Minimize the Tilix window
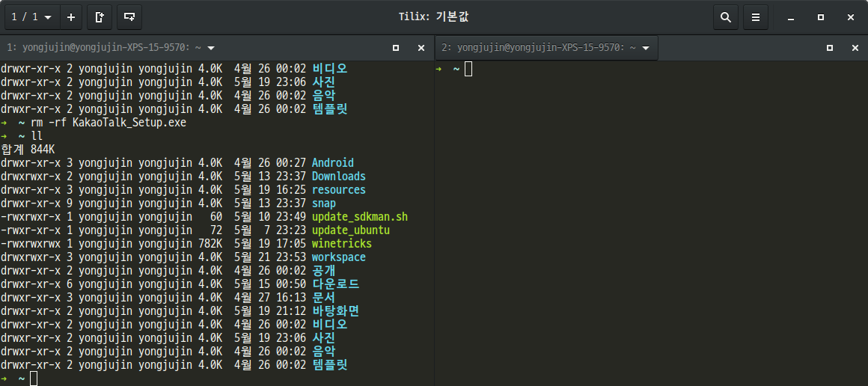The image size is (868, 386). [x=790, y=16]
